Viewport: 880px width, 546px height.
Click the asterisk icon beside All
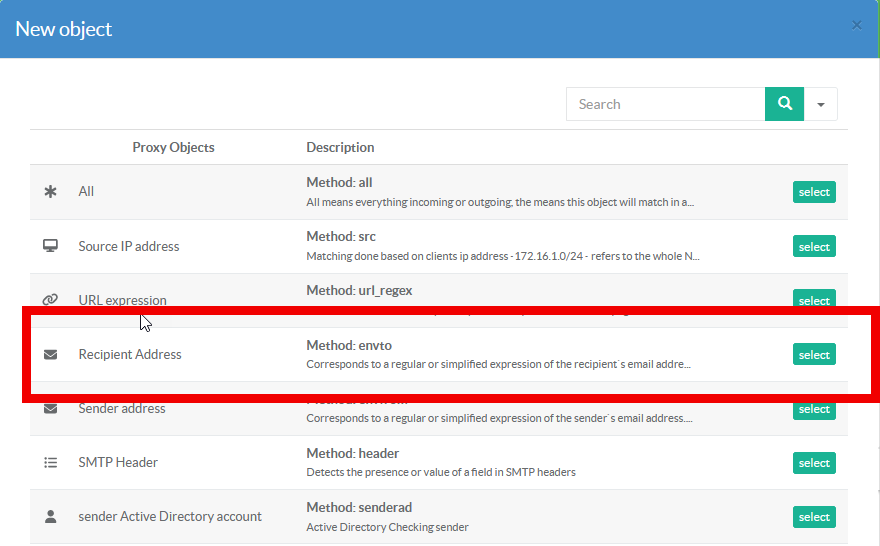point(51,192)
